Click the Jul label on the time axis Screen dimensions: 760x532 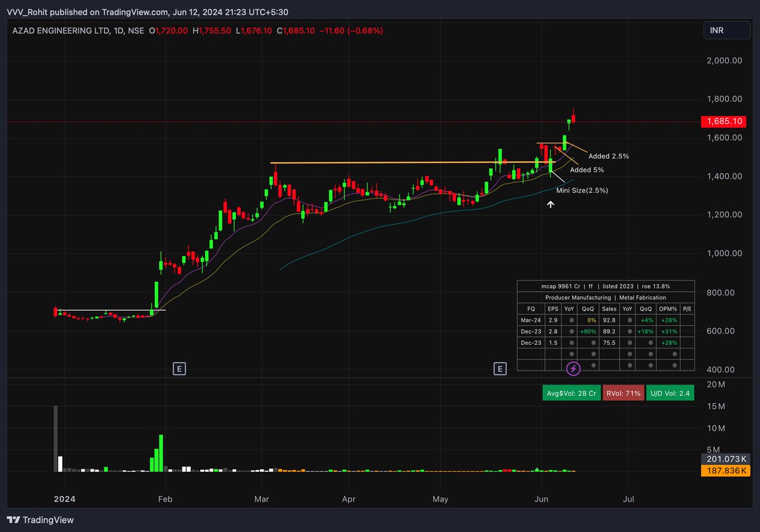coord(629,499)
